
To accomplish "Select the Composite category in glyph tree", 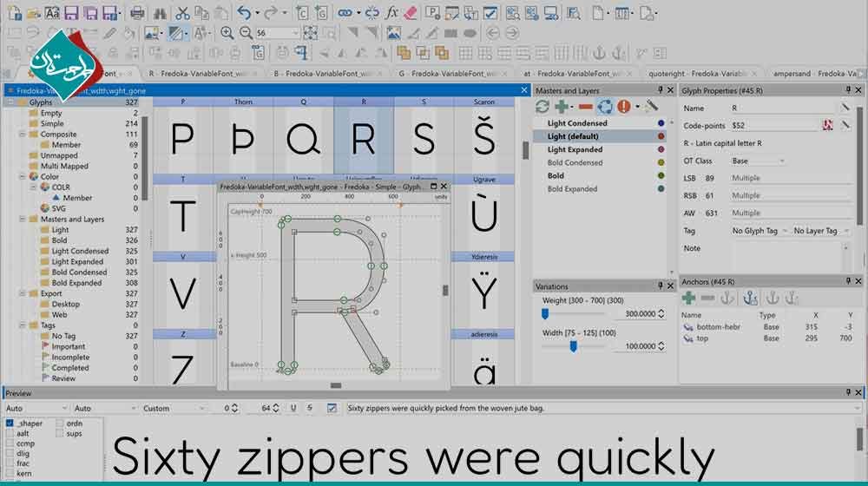I will (x=58, y=134).
